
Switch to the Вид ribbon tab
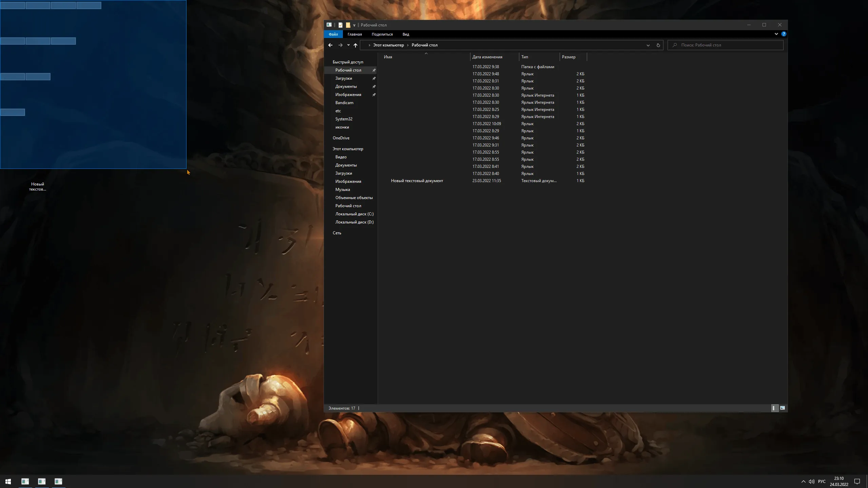[x=406, y=34]
